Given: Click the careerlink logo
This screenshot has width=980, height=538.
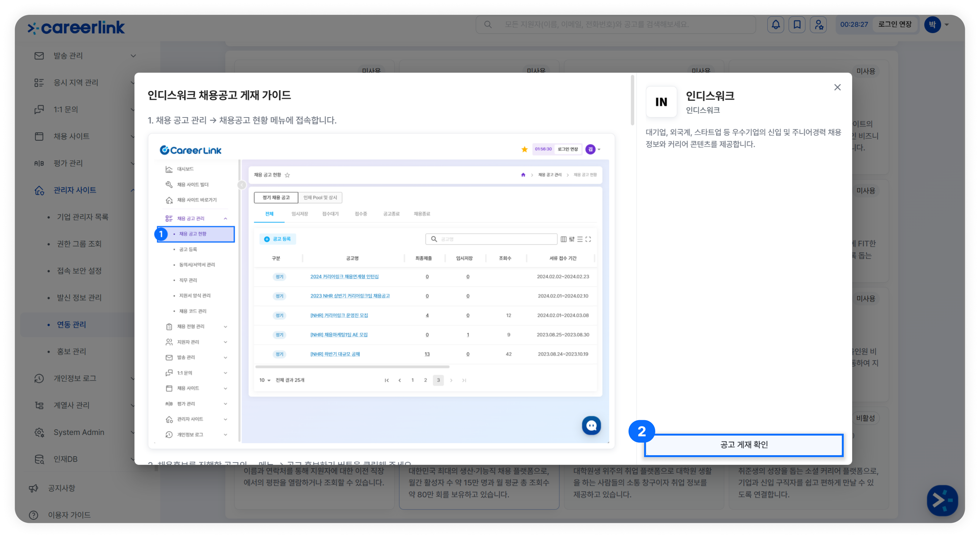Looking at the screenshot, I should coord(76,27).
